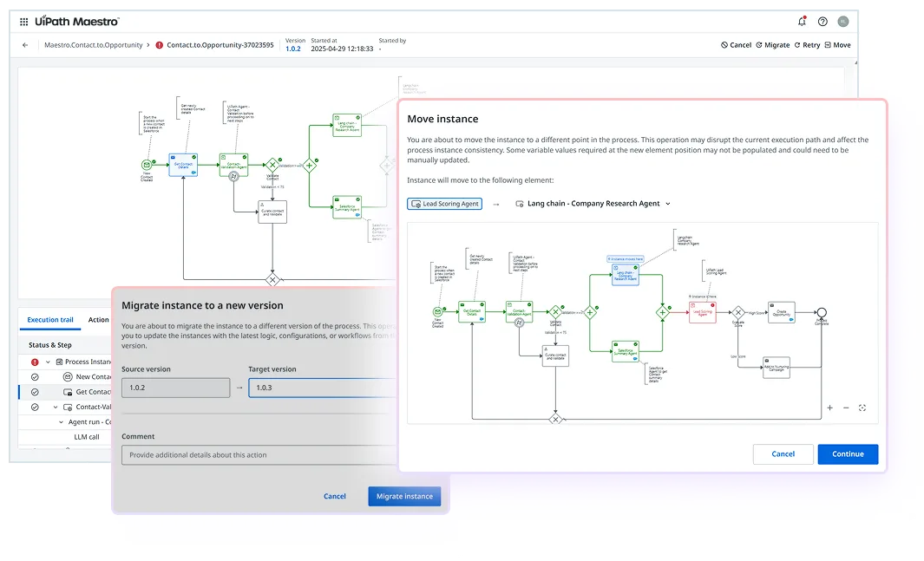Click Retry in the top toolbar

click(807, 45)
